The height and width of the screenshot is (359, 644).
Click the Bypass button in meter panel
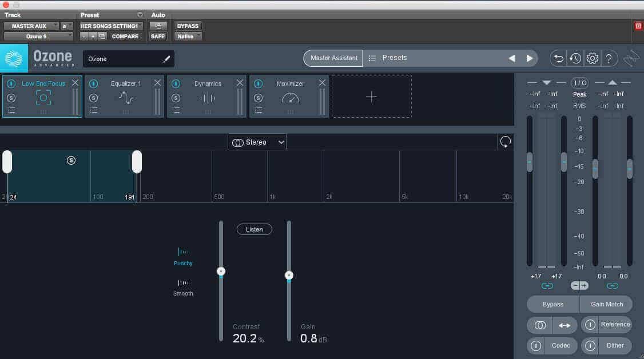tap(553, 305)
